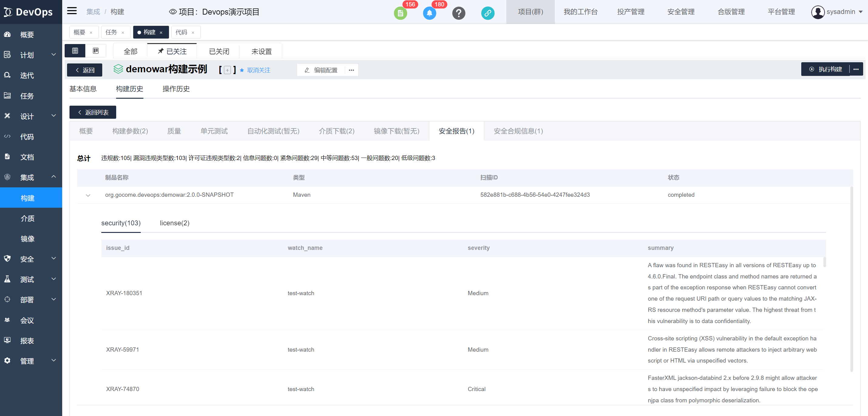Unfollow build via 取消关注 star
868x416 pixels.
(x=255, y=70)
